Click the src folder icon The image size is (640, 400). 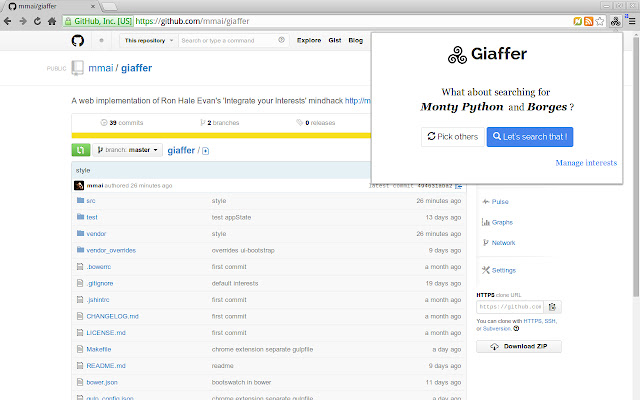pyautogui.click(x=80, y=200)
